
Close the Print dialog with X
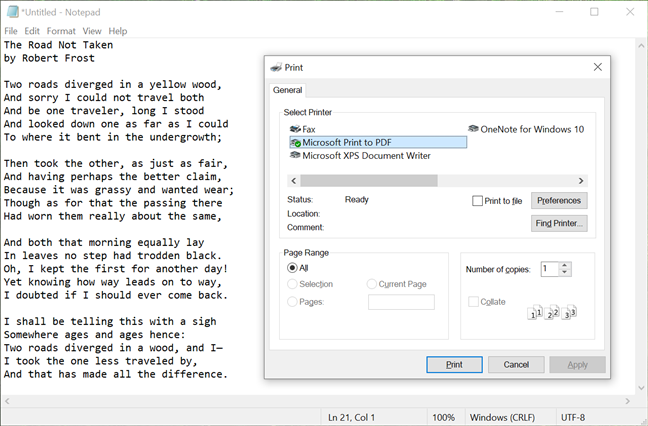coord(598,67)
